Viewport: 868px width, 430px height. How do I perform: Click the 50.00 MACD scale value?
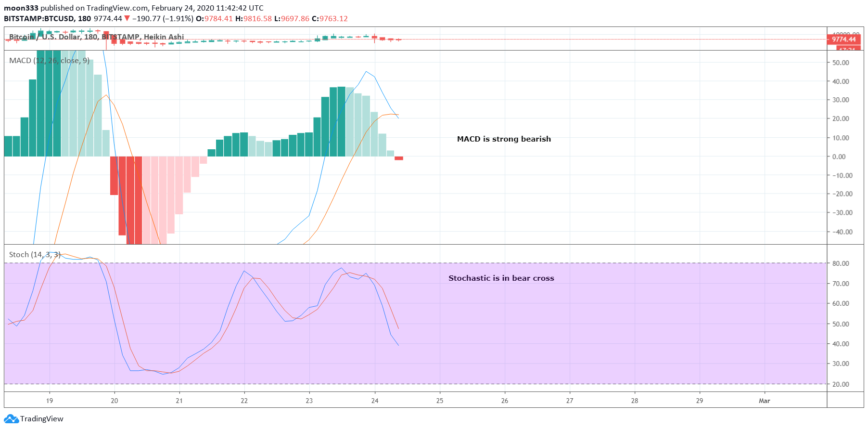[841, 63]
